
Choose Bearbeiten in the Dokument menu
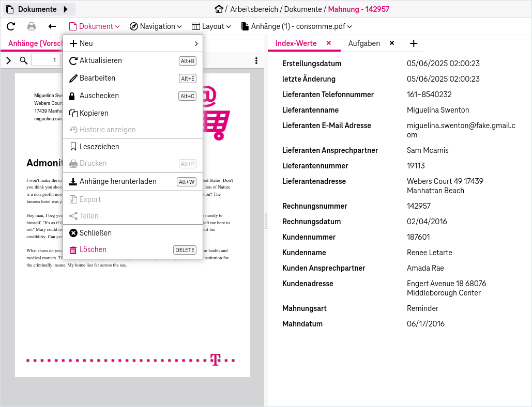tap(133, 79)
